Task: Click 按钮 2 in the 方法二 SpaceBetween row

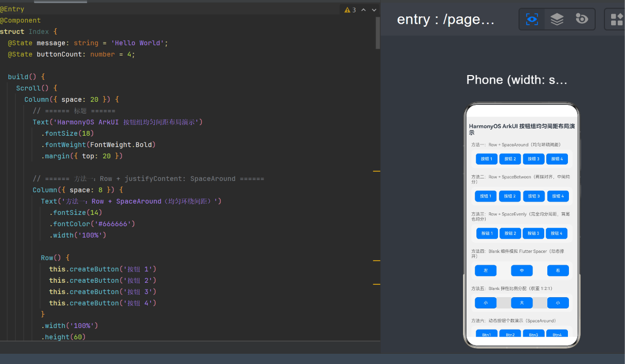Action: coord(510,196)
